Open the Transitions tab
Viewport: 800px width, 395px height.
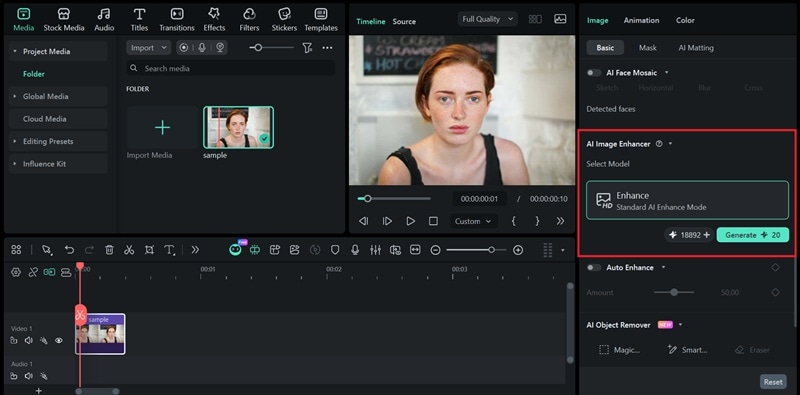point(177,20)
